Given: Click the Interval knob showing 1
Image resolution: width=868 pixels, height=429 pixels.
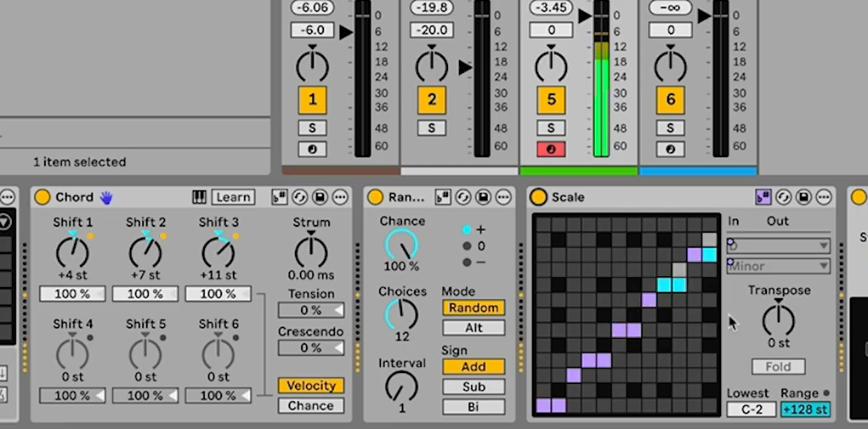Looking at the screenshot, I should 402,387.
